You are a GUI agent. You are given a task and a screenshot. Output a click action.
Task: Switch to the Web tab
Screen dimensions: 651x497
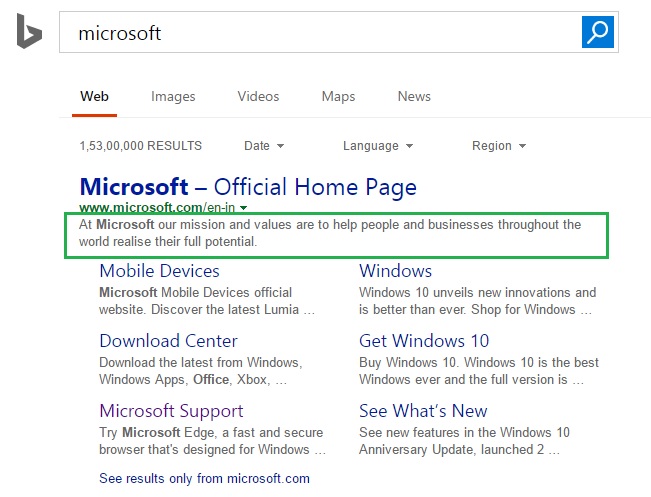(x=94, y=96)
